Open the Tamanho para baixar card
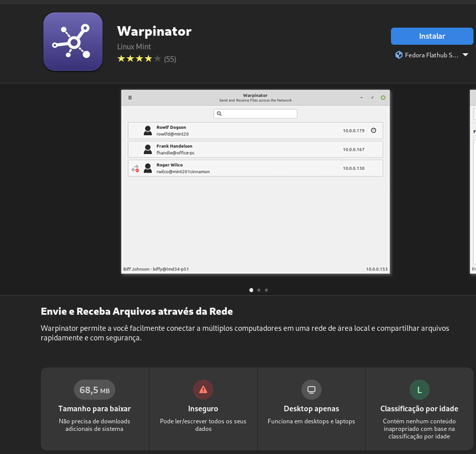 (x=95, y=409)
